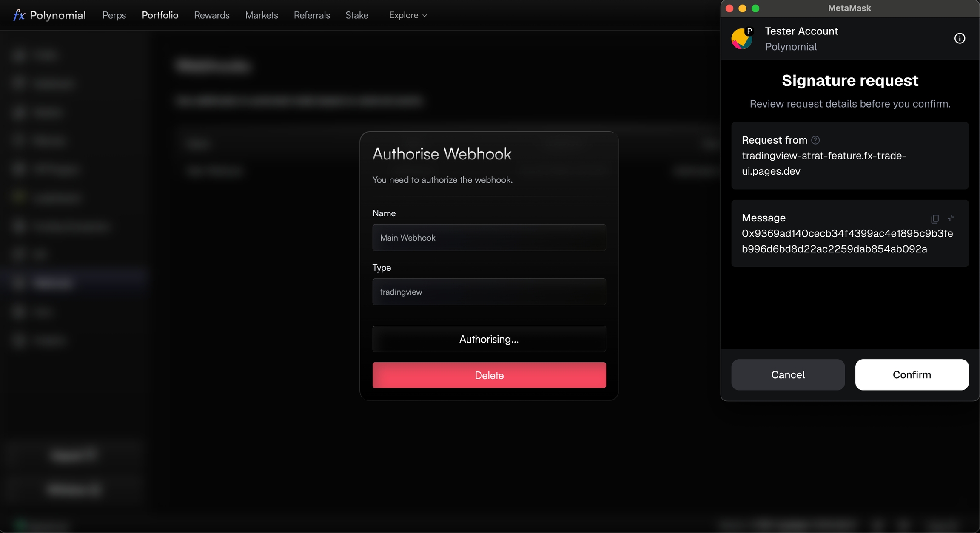Open the MetaMask account info icon

[960, 38]
